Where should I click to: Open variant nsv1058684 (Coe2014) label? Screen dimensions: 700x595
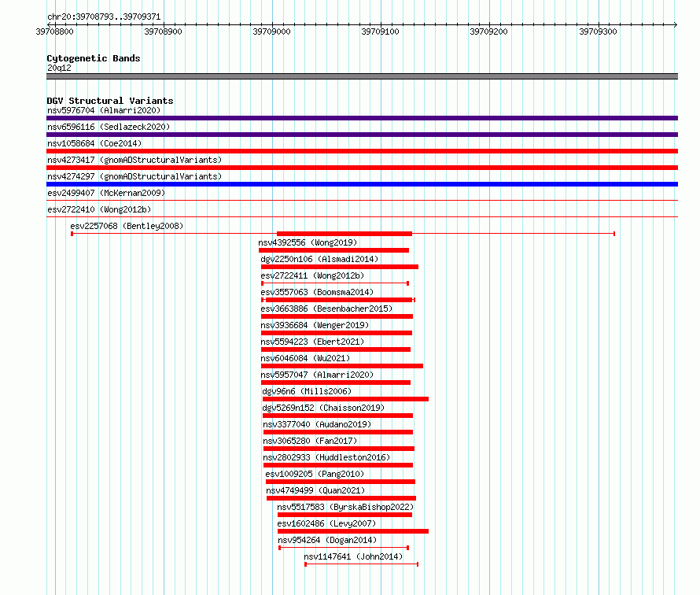(x=94, y=143)
